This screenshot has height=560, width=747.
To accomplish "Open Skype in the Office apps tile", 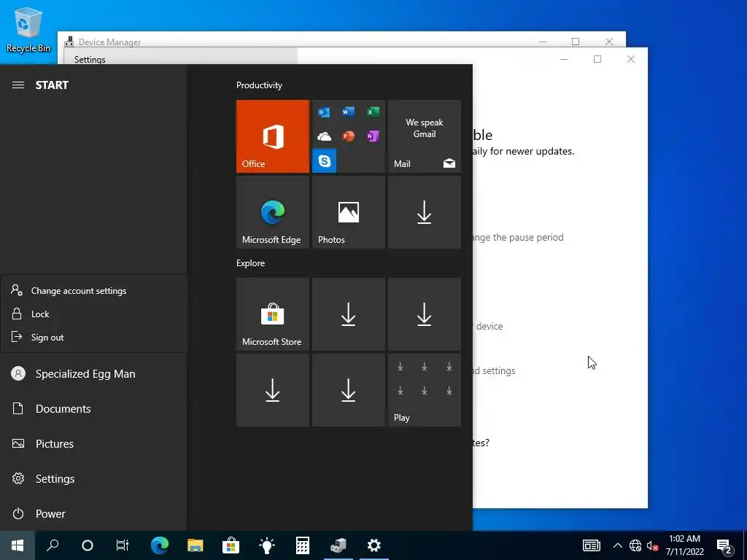I will (324, 160).
